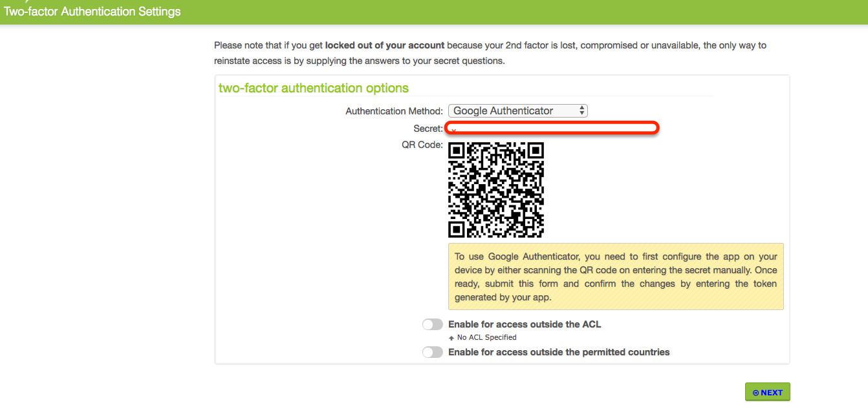Click the 'QR Code:' label
The height and width of the screenshot is (407, 868).
click(422, 145)
